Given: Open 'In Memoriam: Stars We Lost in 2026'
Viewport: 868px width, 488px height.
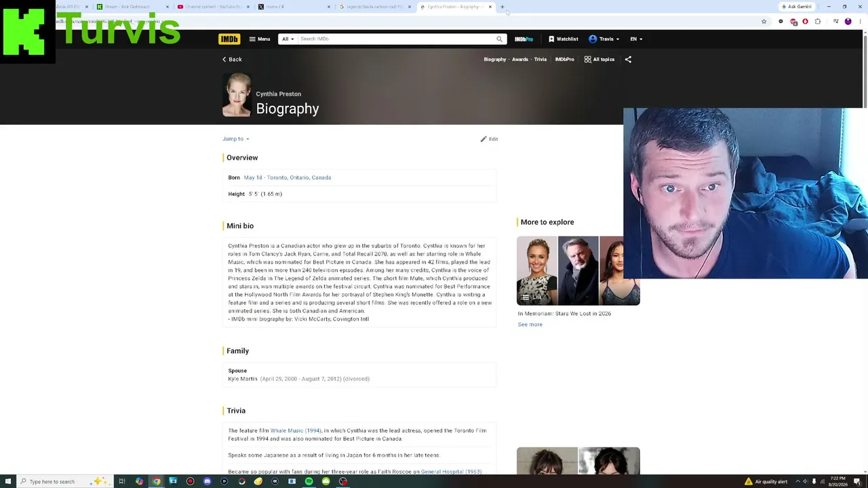Looking at the screenshot, I should click(564, 314).
